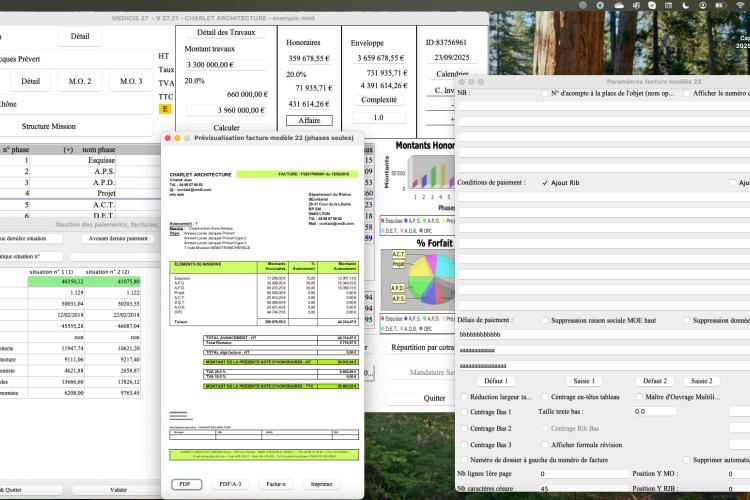
Task: Click the Valider button in the MEDICIS window
Action: pos(118,490)
